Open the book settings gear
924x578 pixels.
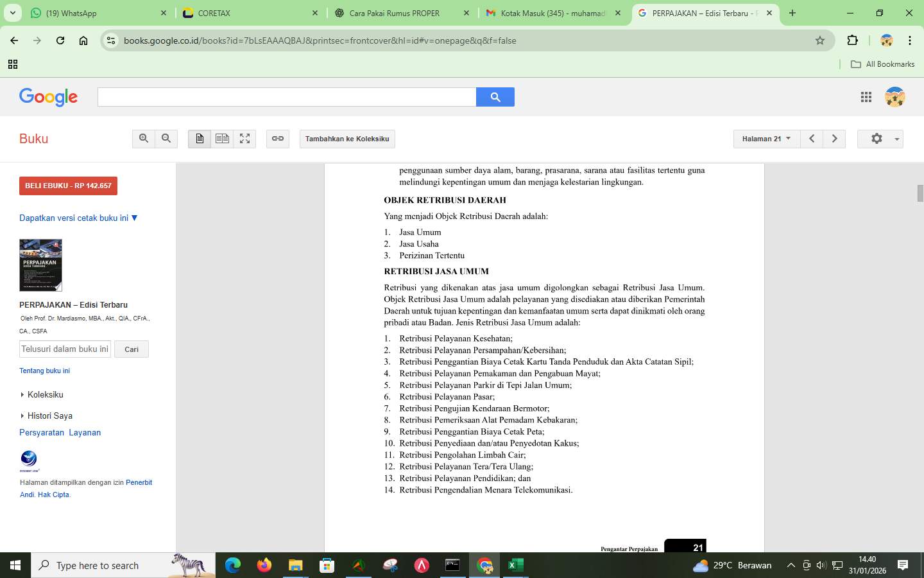coord(877,138)
